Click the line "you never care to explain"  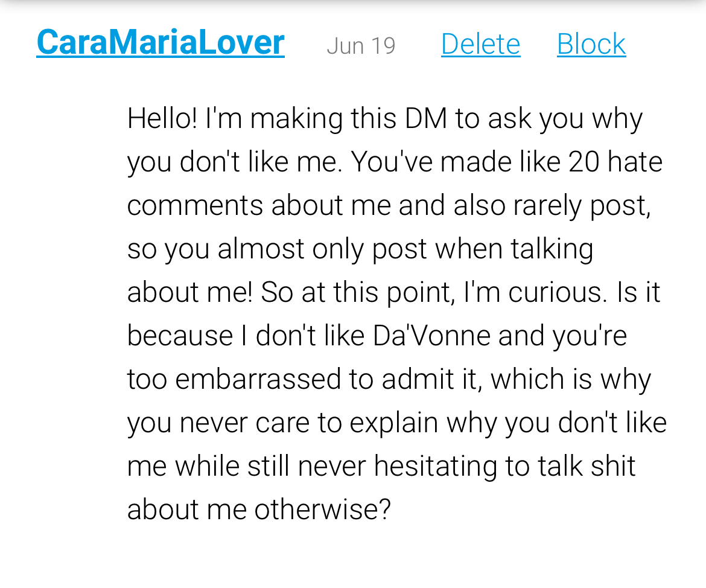[x=396, y=423]
